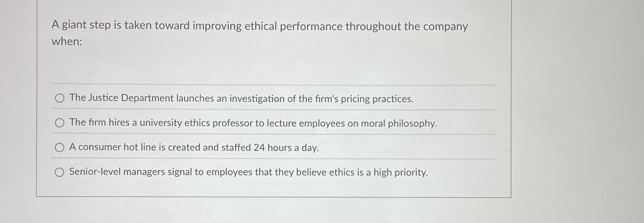Enable the third option's radio button
Screen dimensions: 644x223
(x=60, y=148)
